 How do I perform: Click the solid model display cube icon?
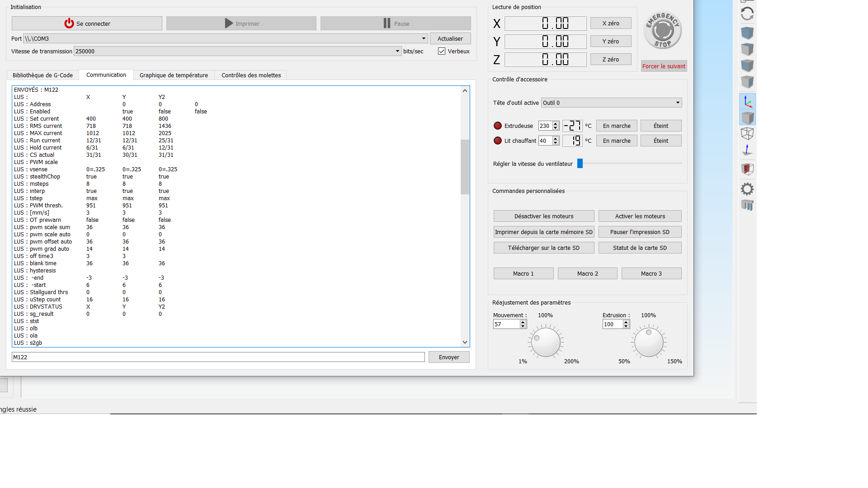click(x=747, y=118)
